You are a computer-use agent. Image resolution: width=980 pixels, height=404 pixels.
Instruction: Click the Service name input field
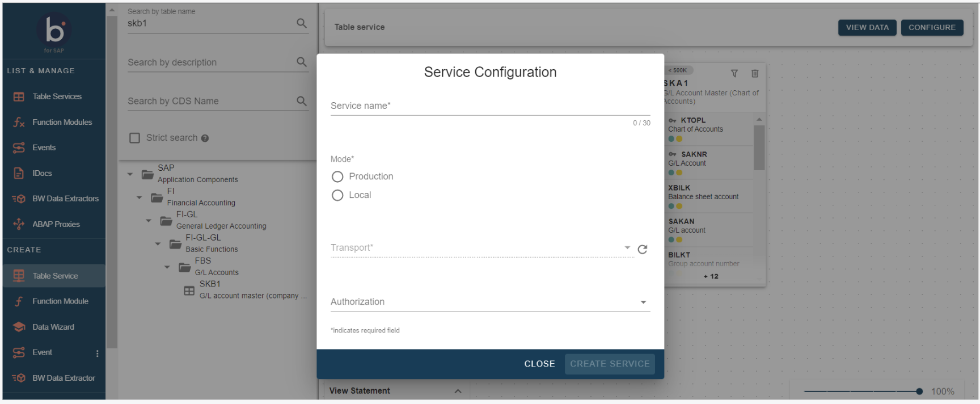point(490,106)
